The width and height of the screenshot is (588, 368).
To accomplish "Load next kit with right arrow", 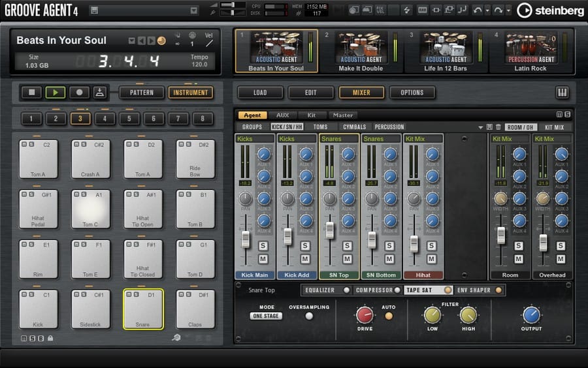I will click(151, 40).
